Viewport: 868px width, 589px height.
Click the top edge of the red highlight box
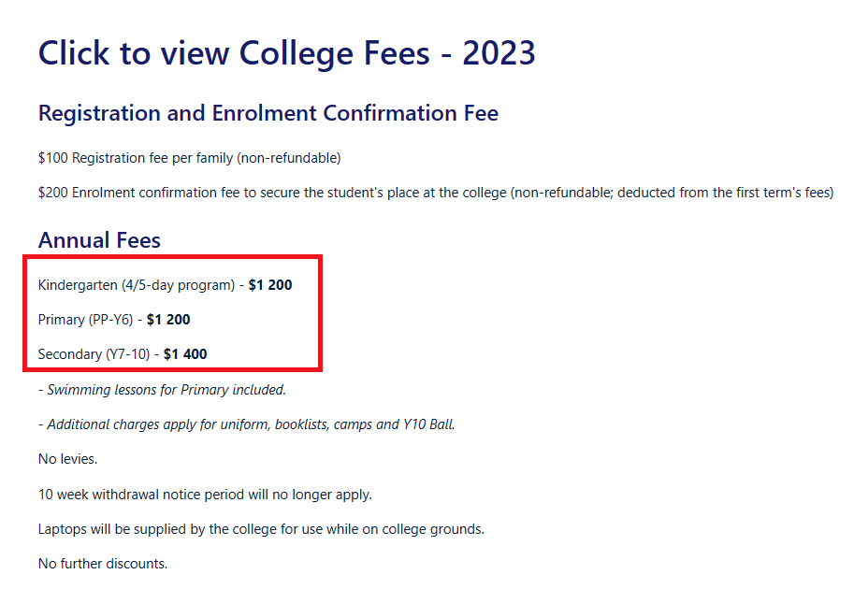click(x=172, y=257)
